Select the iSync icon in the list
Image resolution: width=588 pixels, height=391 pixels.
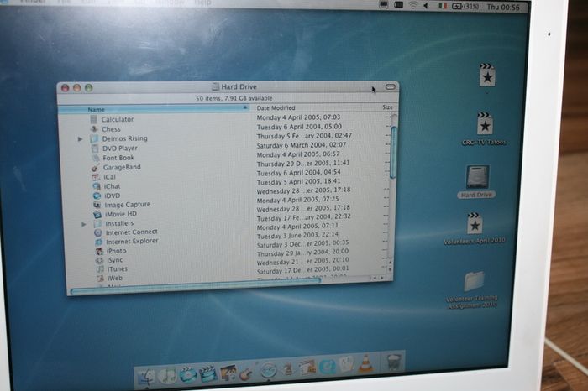[x=100, y=260]
